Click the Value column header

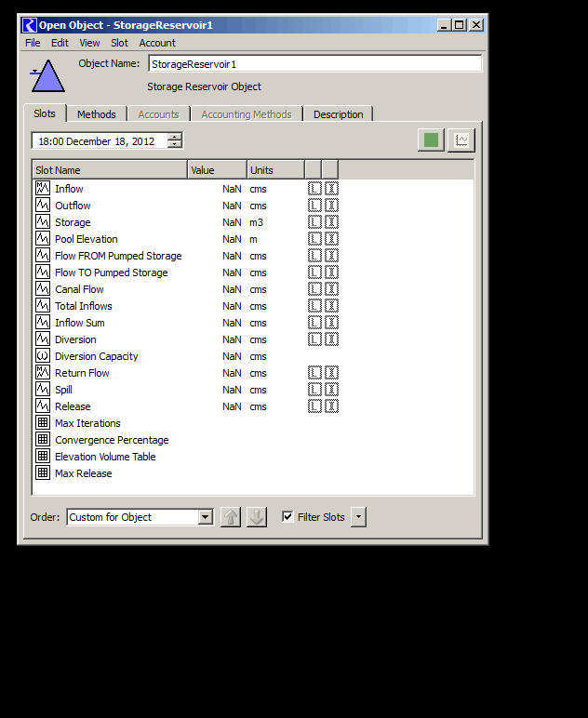point(217,170)
